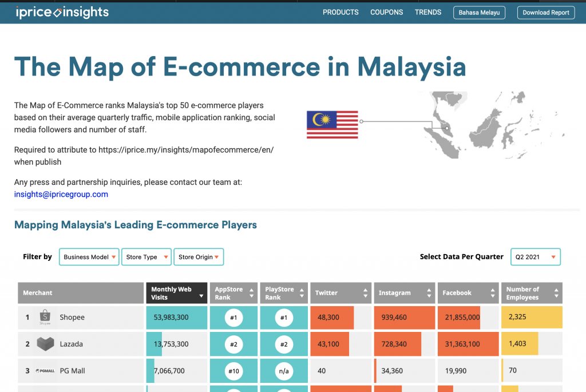Sort by Instagram column arrows
The height and width of the screenshot is (392, 586).
click(429, 293)
